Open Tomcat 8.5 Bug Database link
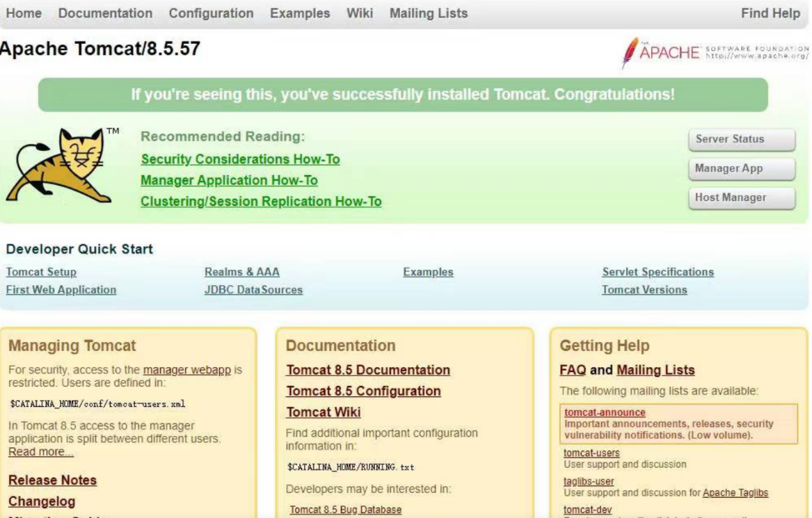This screenshot has width=812, height=518. point(345,510)
